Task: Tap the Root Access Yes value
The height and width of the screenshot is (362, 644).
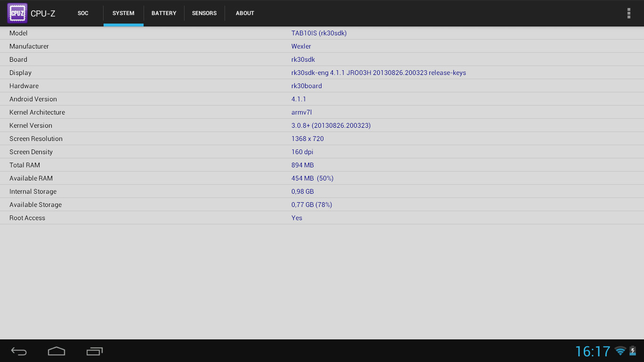Action: pyautogui.click(x=297, y=218)
